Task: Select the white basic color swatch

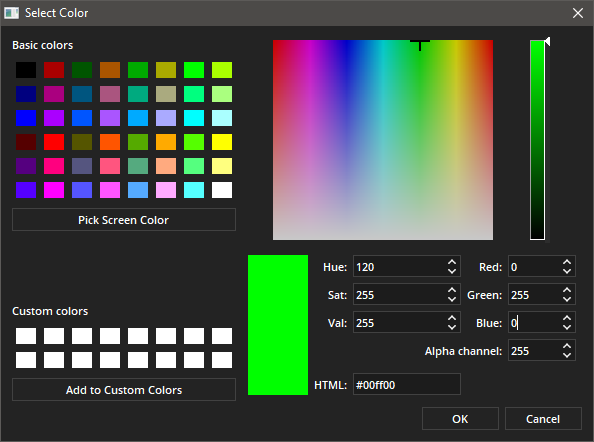Action: 222,190
